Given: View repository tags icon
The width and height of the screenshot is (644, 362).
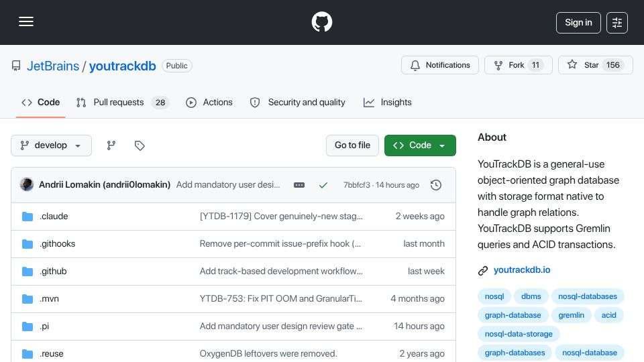Looking at the screenshot, I should click(x=140, y=145).
